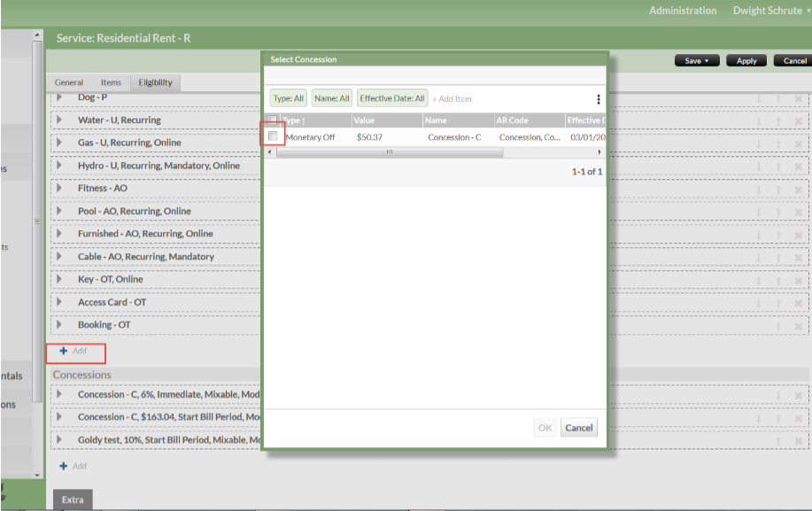812x511 pixels.
Task: Open the three-dot options menu in dialog
Action: coord(599,99)
